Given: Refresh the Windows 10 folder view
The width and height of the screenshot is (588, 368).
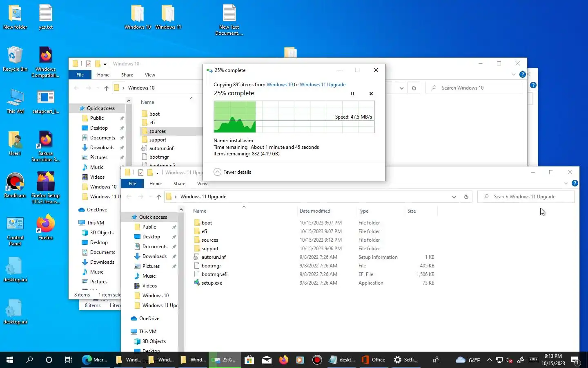Looking at the screenshot, I should click(x=414, y=88).
